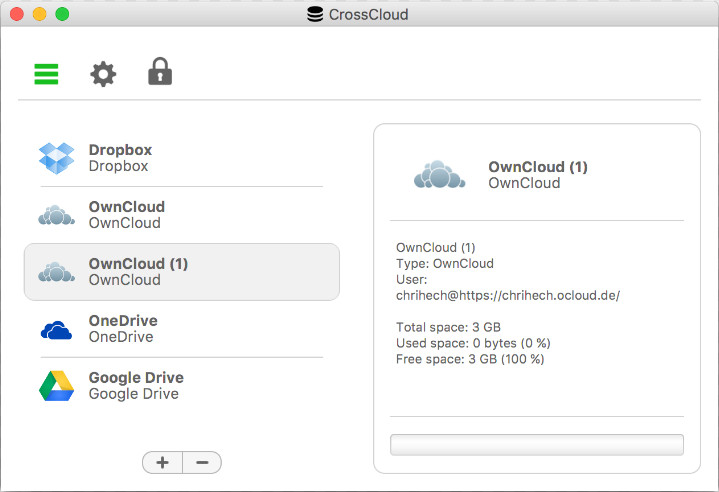Click the OneDrive blue cloud icon

pos(56,330)
